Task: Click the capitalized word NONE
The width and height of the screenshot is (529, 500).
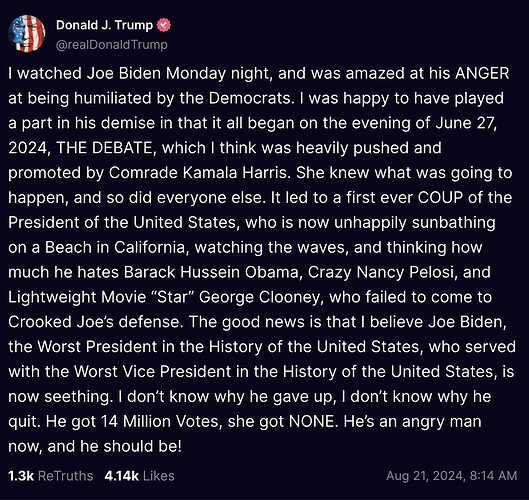Action: 312,421
